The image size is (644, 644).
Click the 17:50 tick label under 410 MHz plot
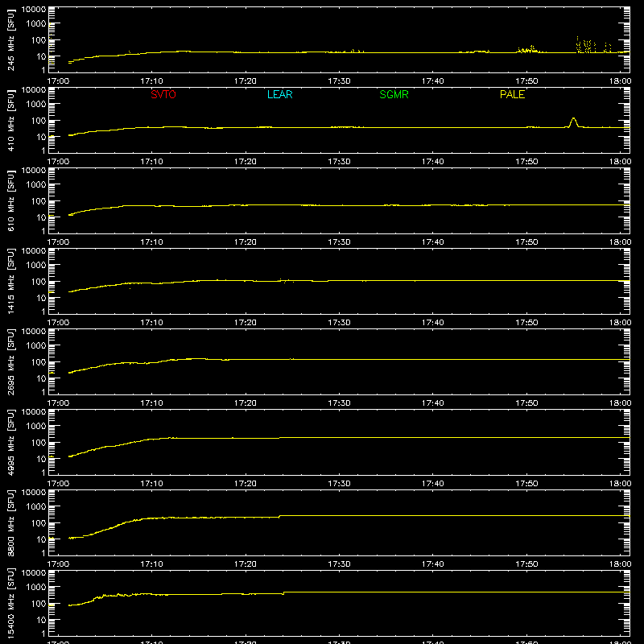[x=526, y=162]
